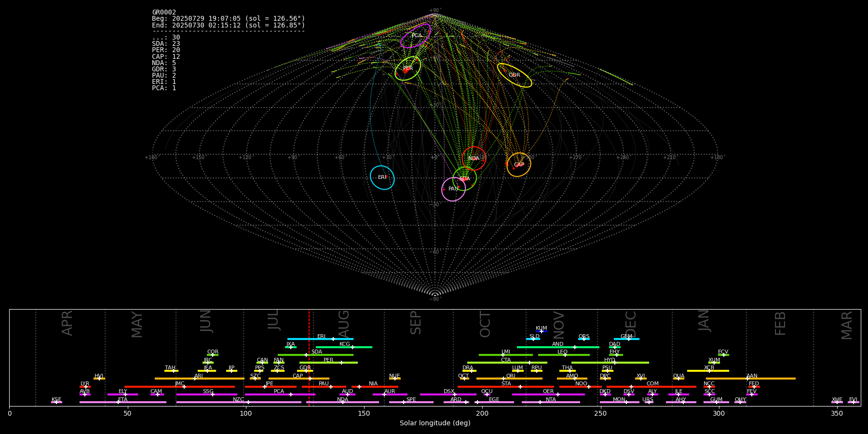Image resolution: width=868 pixels, height=434 pixels.
Task: Click the yellow GDR radiant ellipse
Action: tap(515, 75)
